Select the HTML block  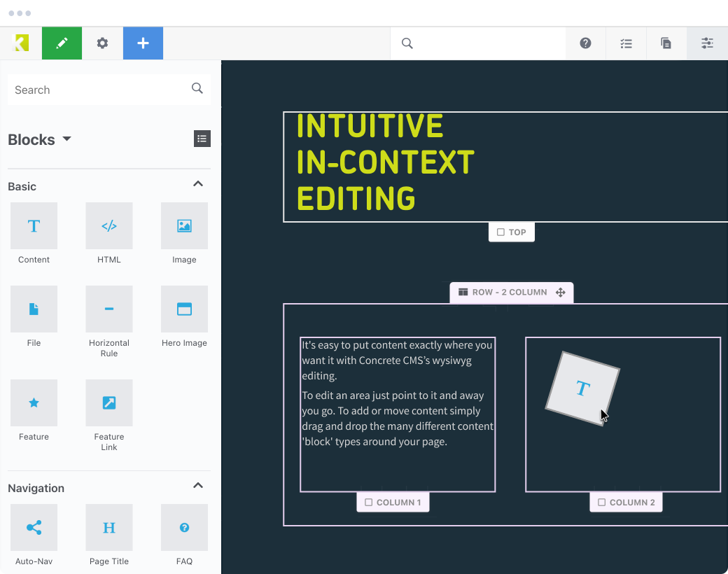point(109,234)
